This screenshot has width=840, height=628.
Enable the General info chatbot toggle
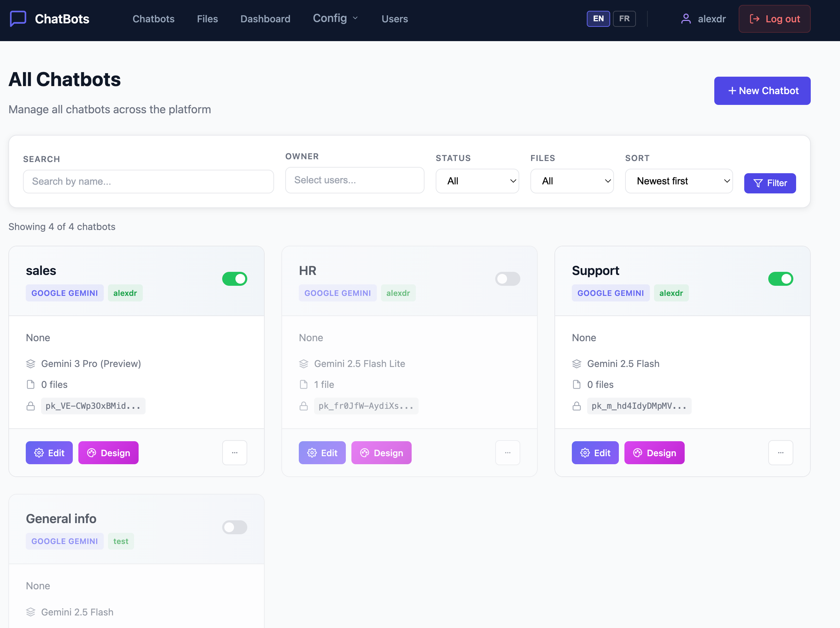(235, 527)
